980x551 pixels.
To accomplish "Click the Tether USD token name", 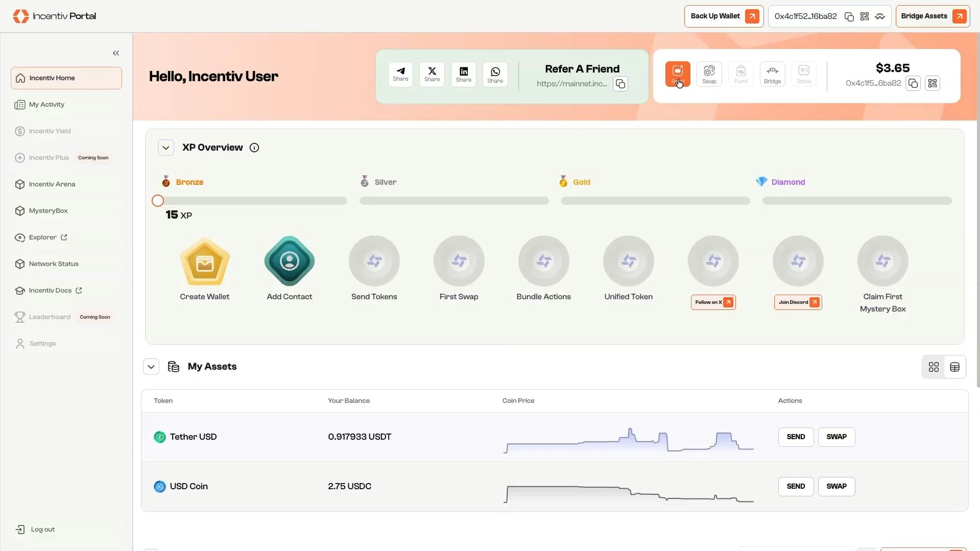I will [193, 437].
